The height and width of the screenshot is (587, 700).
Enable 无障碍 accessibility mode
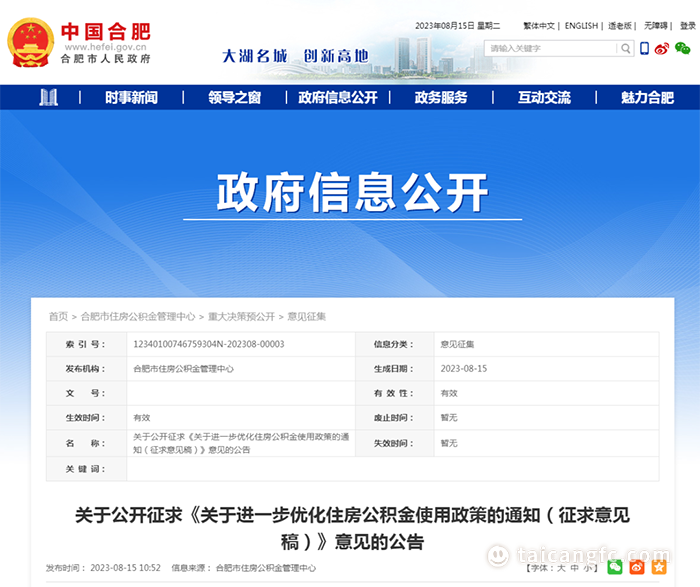pyautogui.click(x=655, y=26)
